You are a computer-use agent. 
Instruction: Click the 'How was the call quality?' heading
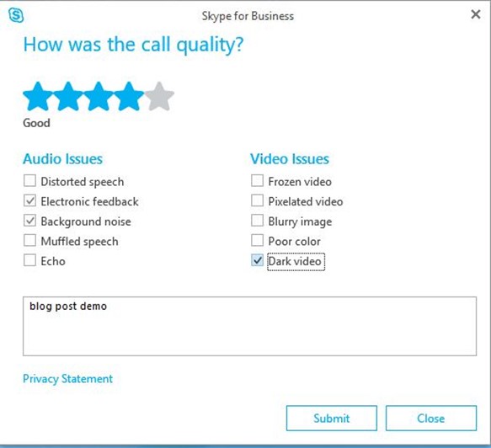pyautogui.click(x=133, y=45)
